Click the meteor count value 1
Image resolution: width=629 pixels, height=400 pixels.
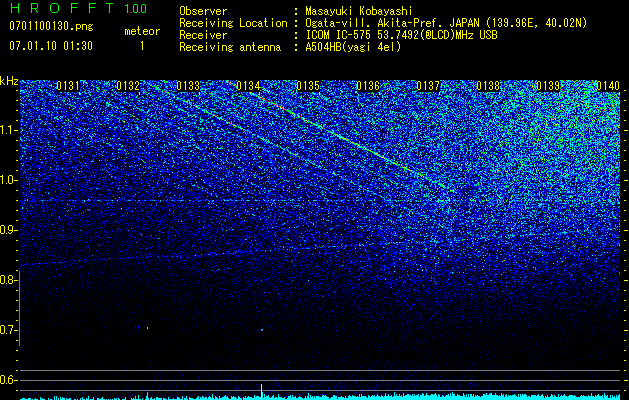(142, 46)
